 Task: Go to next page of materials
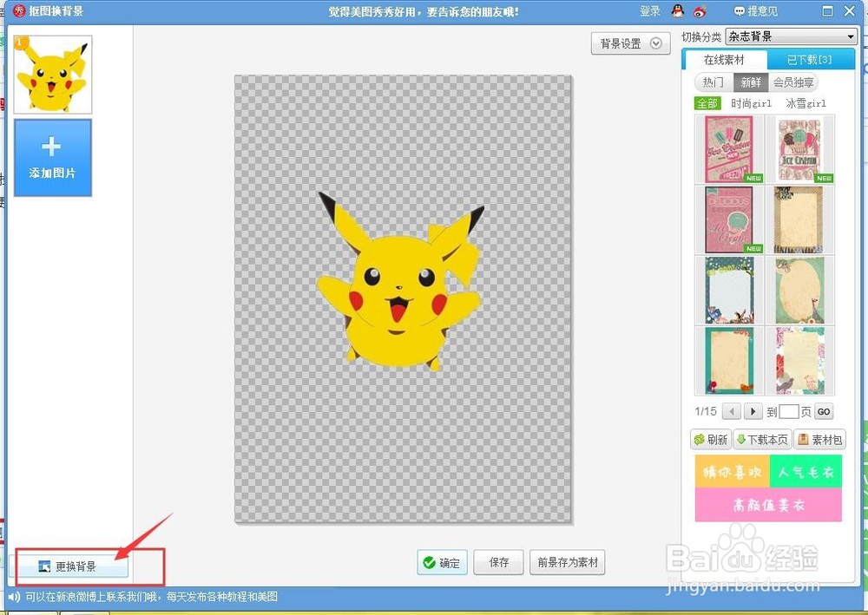click(753, 411)
